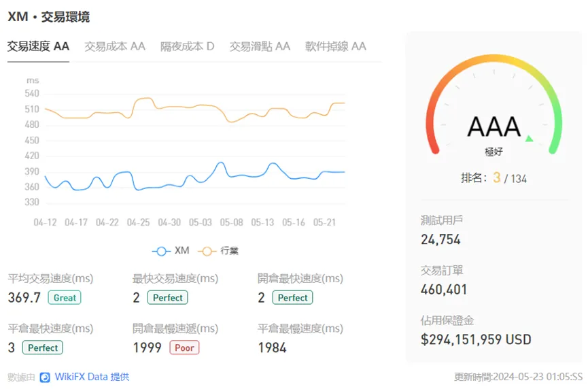Click the Perfect badge under 開倉最快速度
This screenshot has width=588, height=389.
(x=292, y=297)
